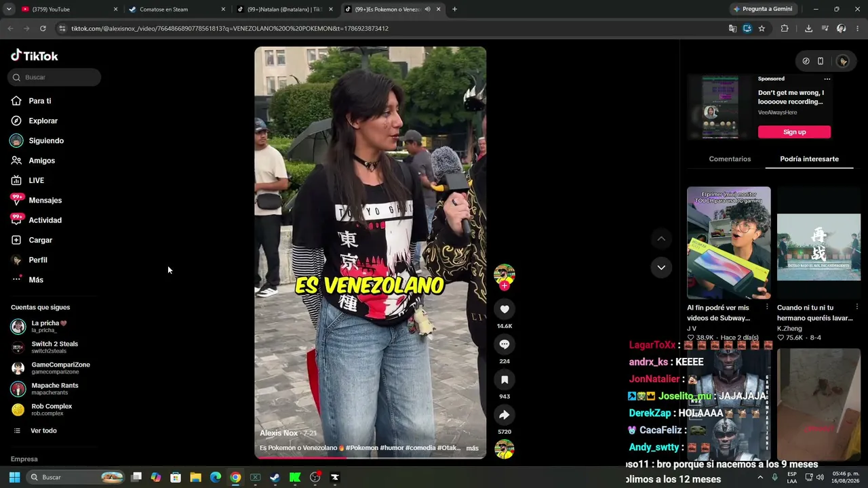Click the install-app icon in the address bar
The width and height of the screenshot is (868, 488).
point(747,28)
